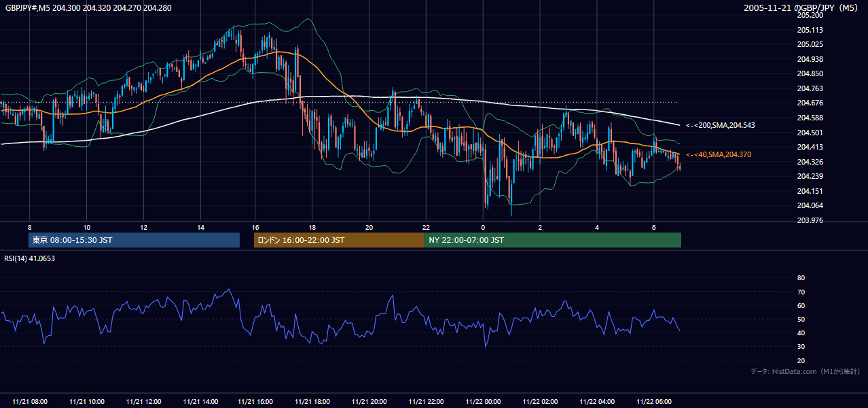The width and height of the screenshot is (868, 408).
Task: Click the 205.025 price axis label
Action: click(810, 44)
